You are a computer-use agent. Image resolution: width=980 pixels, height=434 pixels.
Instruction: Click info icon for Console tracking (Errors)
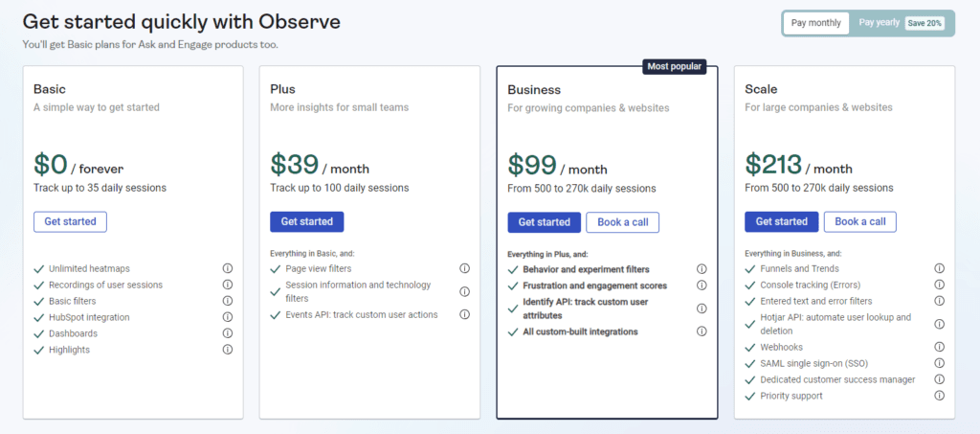[x=939, y=285]
